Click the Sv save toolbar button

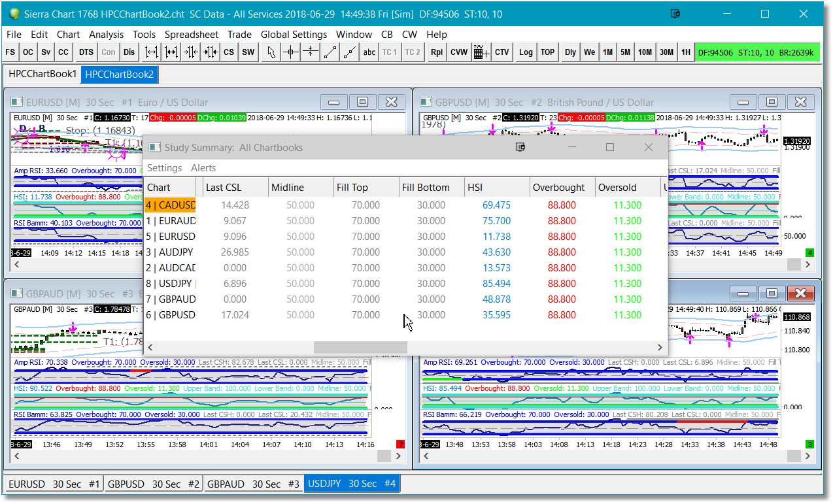click(46, 52)
